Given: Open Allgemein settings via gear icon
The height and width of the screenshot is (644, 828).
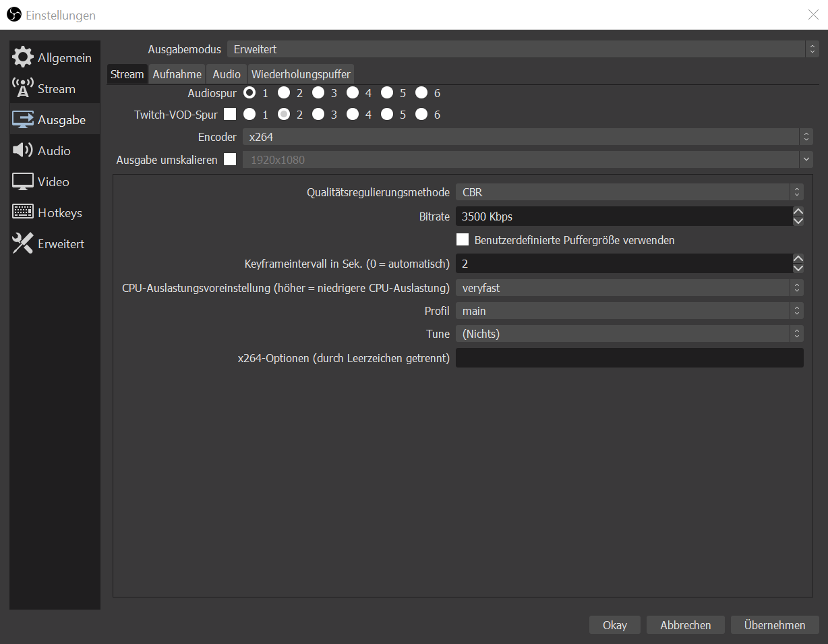Looking at the screenshot, I should pyautogui.click(x=23, y=57).
